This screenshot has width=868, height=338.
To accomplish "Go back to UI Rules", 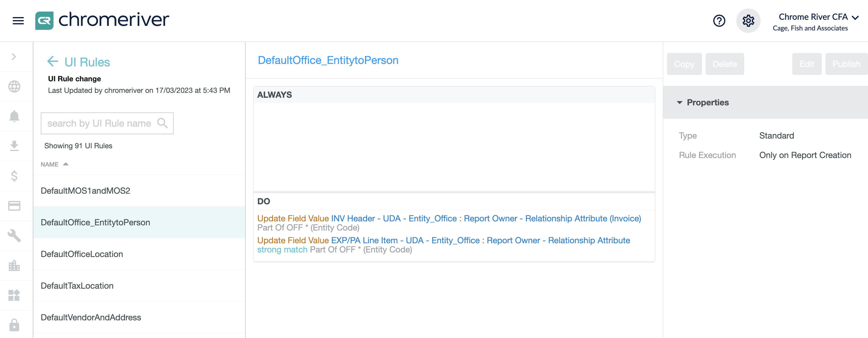I will click(53, 62).
